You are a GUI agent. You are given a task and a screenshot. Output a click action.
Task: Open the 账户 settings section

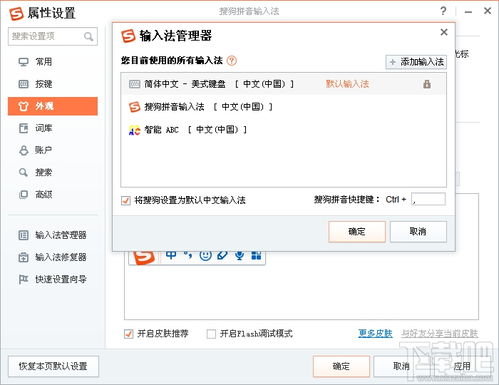(53, 150)
